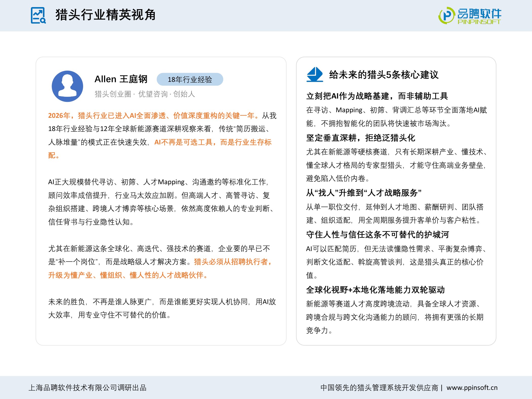Click the heading 立刻把AI作为战略基建，而非辅助工具
This screenshot has width=532, height=399.
click(377, 96)
